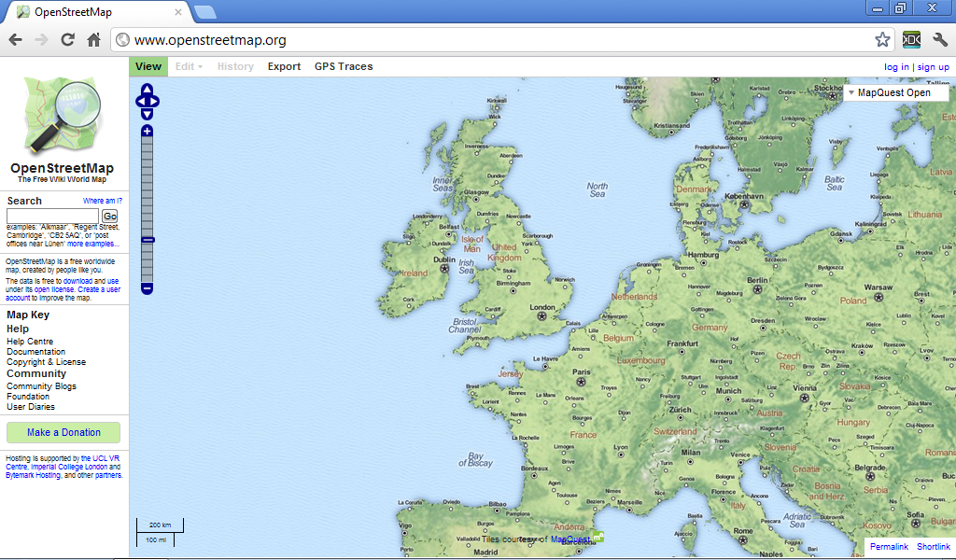Reload the page with the refresh icon
The width and height of the screenshot is (956, 560).
pos(67,40)
